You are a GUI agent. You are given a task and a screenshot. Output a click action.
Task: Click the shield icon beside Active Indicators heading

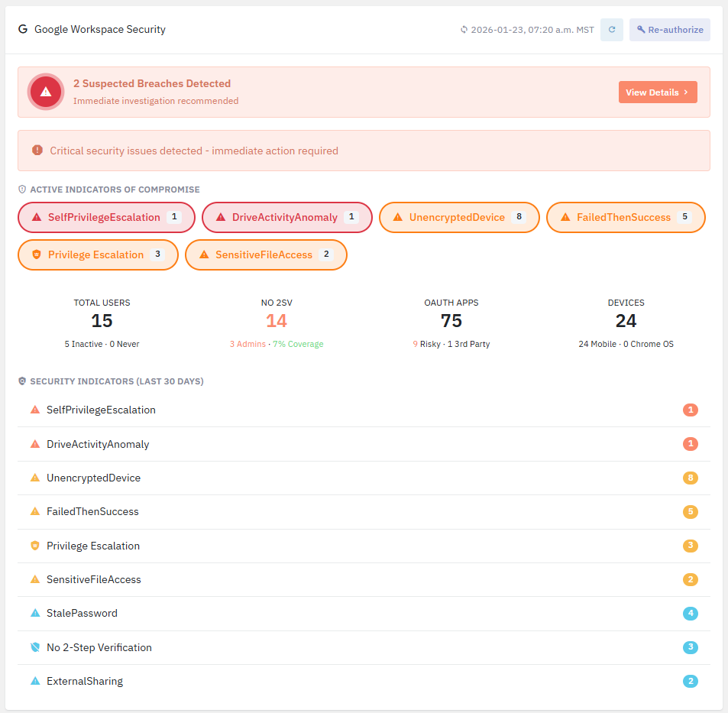point(22,190)
